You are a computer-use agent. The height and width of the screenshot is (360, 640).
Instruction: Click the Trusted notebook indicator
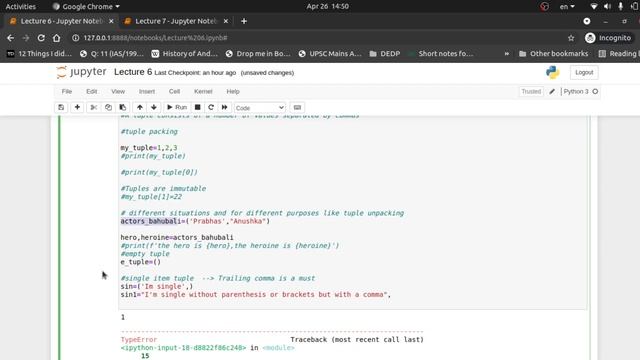[531, 91]
